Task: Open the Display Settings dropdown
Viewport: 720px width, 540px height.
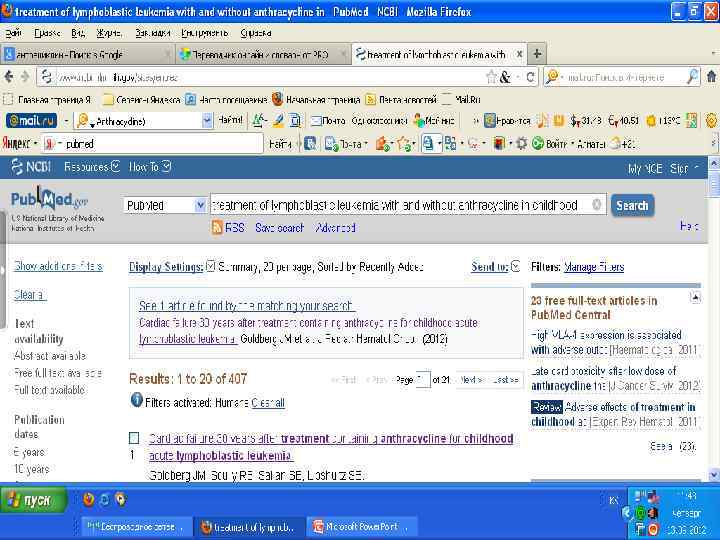Action: pyautogui.click(x=172, y=267)
